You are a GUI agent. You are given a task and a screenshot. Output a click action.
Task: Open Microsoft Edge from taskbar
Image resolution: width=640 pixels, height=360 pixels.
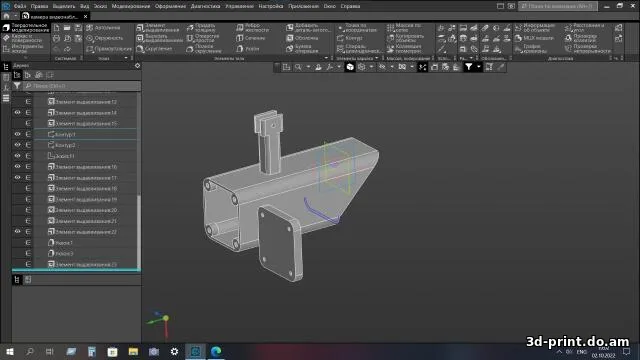point(216,351)
